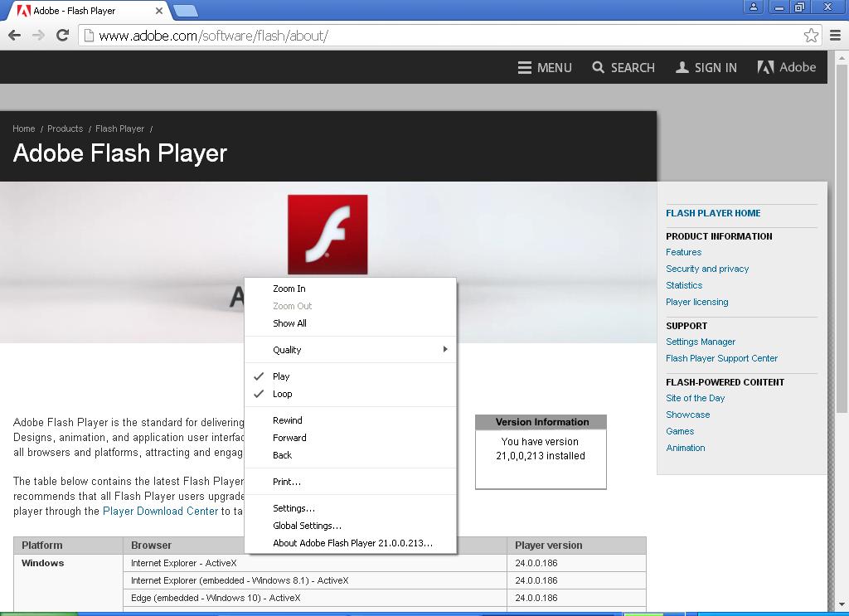Image resolution: width=849 pixels, height=616 pixels.
Task: Close the Adobe - Flash Player tab
Action: [x=158, y=11]
